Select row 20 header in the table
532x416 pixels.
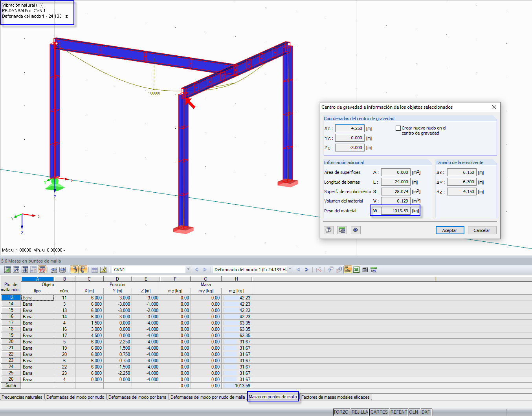click(11, 342)
